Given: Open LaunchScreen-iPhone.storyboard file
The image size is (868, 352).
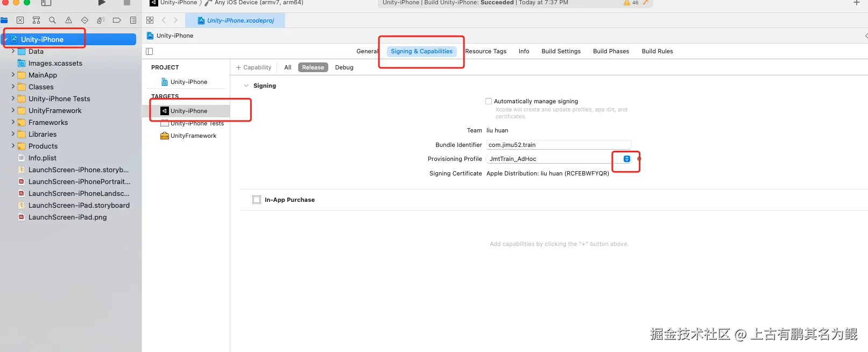Looking at the screenshot, I should click(x=79, y=170).
